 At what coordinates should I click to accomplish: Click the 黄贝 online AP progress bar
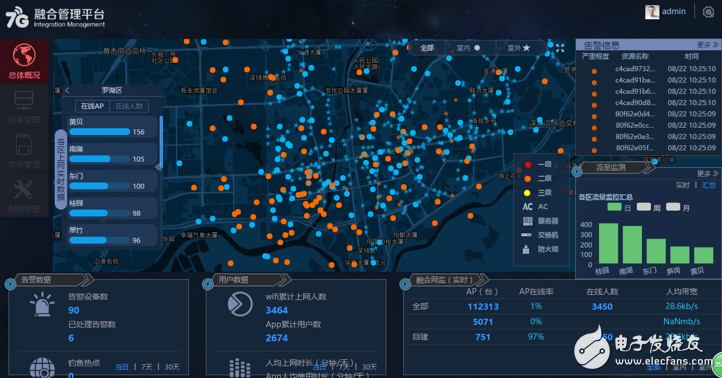coord(100,132)
